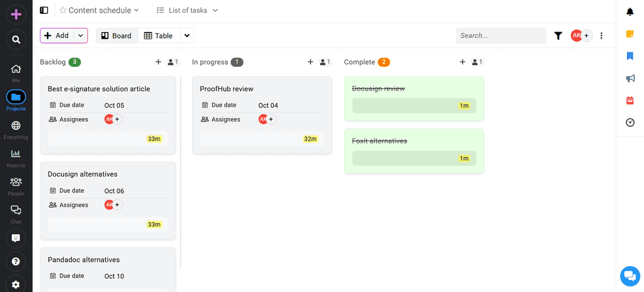Open the red calendar icon
The width and height of the screenshot is (644, 292).
[630, 100]
